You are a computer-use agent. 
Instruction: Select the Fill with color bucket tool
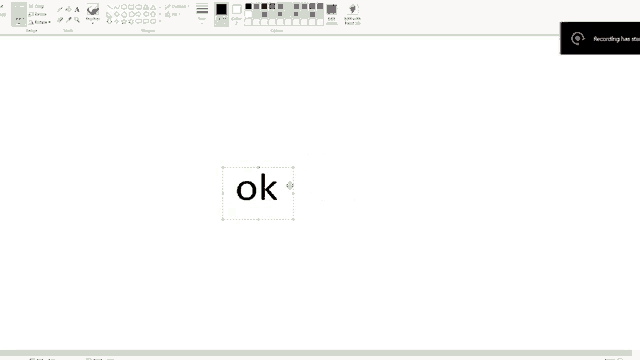pyautogui.click(x=68, y=9)
